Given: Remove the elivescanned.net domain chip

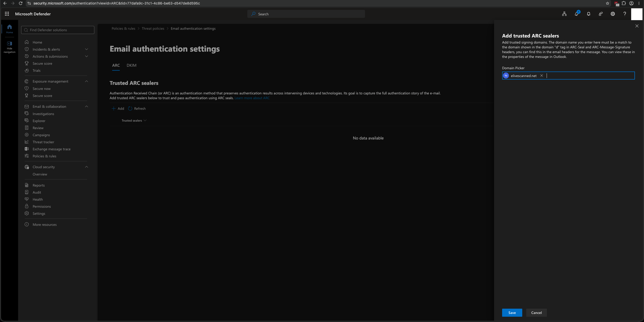Looking at the screenshot, I should [x=542, y=76].
